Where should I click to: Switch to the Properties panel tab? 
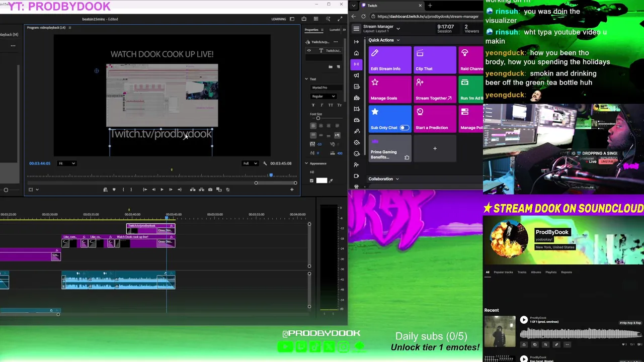click(x=311, y=30)
